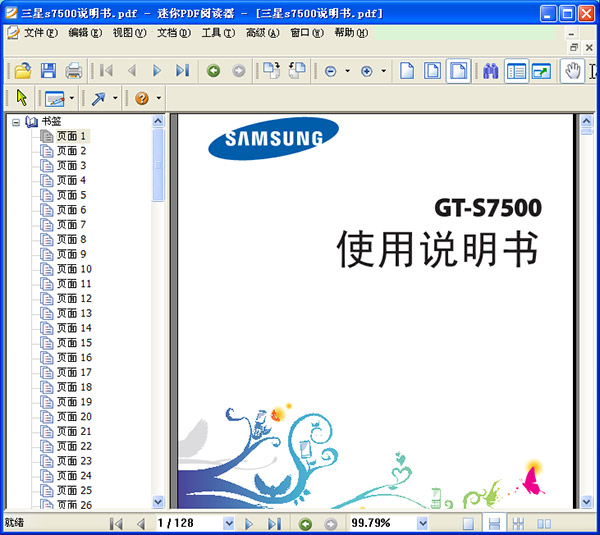
Task: Status bar: go to next page
Action: point(249,524)
